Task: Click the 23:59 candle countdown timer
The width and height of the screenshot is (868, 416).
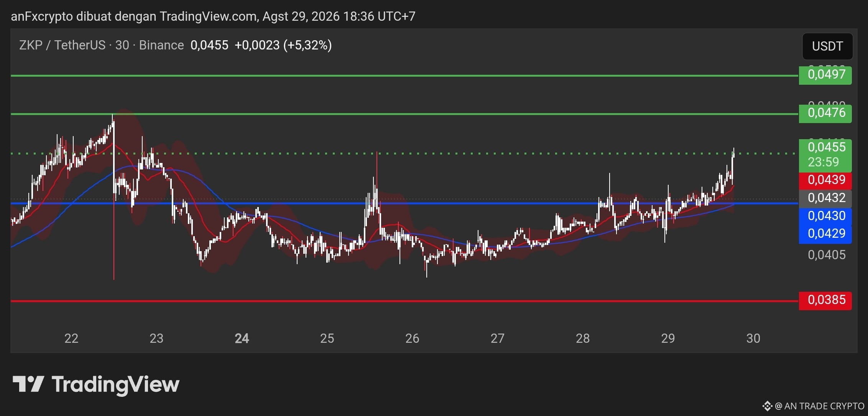Action: [x=824, y=162]
